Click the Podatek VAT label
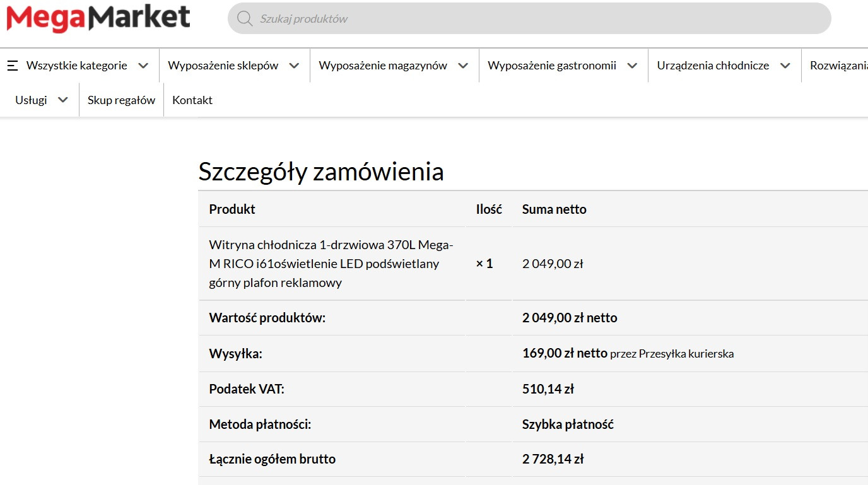The height and width of the screenshot is (485, 868). tap(247, 389)
